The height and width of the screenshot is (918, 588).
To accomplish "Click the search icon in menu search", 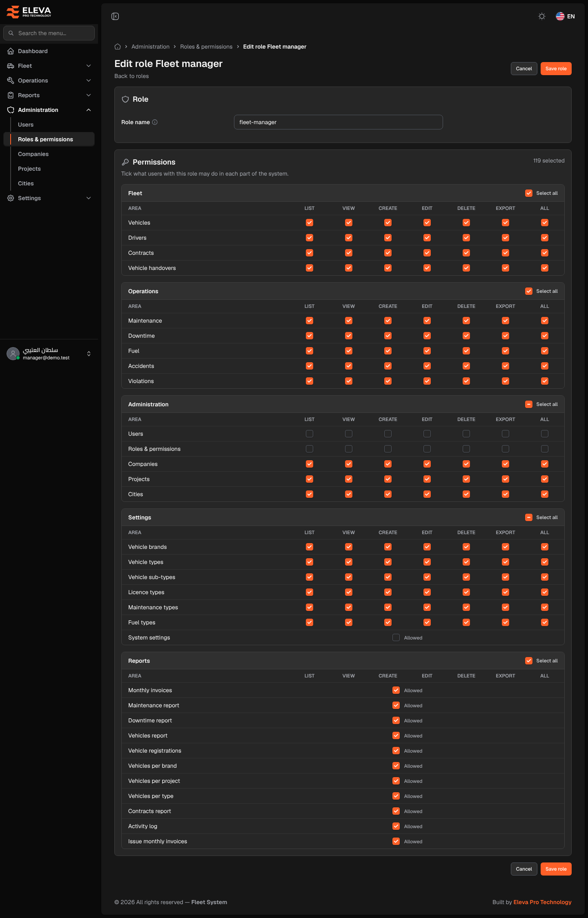I will [x=11, y=33].
